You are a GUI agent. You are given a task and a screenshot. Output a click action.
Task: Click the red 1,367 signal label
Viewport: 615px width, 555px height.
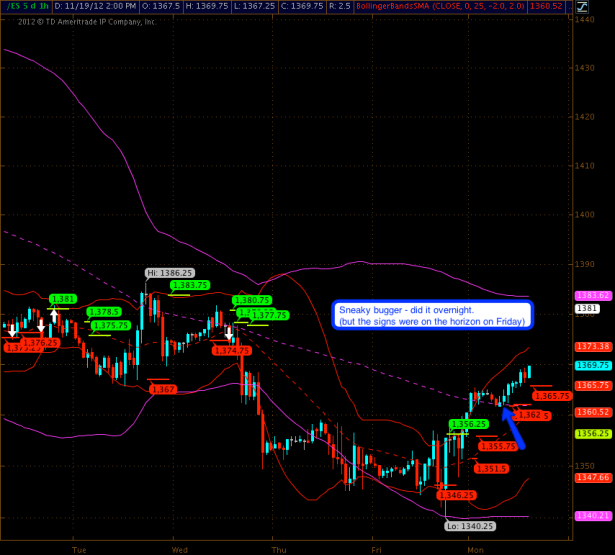click(162, 389)
